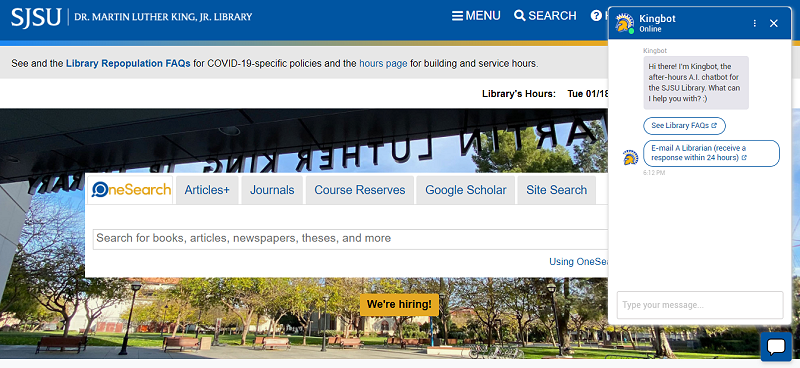This screenshot has height=368, width=800.
Task: Select the OneSearch tab
Action: (x=131, y=190)
